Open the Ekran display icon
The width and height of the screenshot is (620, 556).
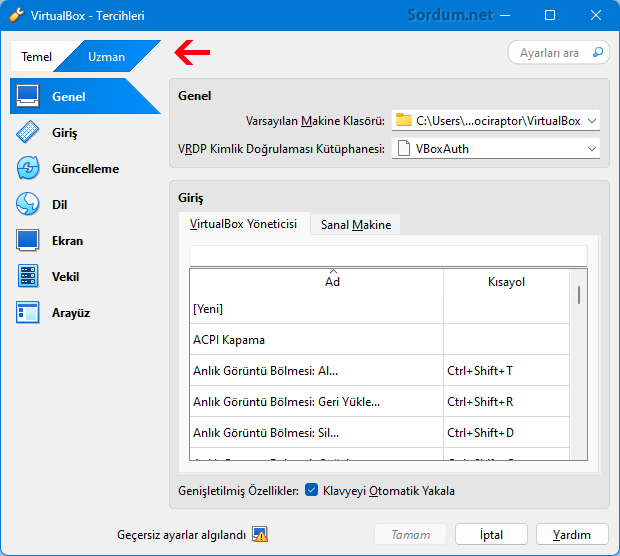click(27, 240)
